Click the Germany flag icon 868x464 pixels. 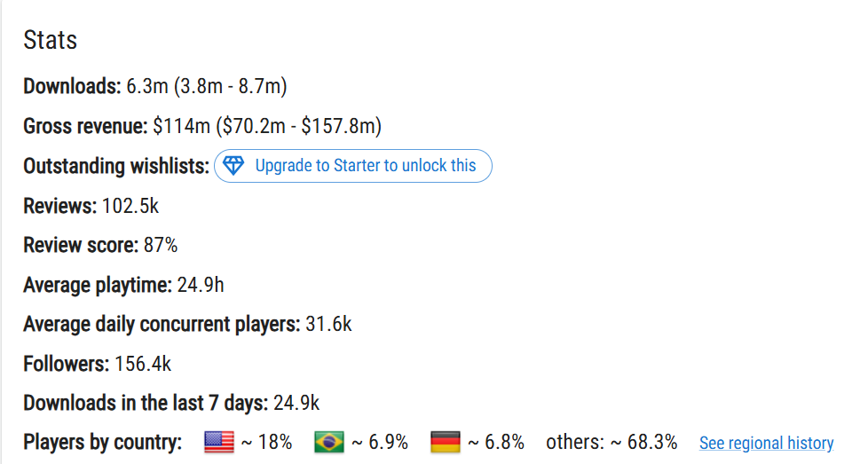point(446,443)
